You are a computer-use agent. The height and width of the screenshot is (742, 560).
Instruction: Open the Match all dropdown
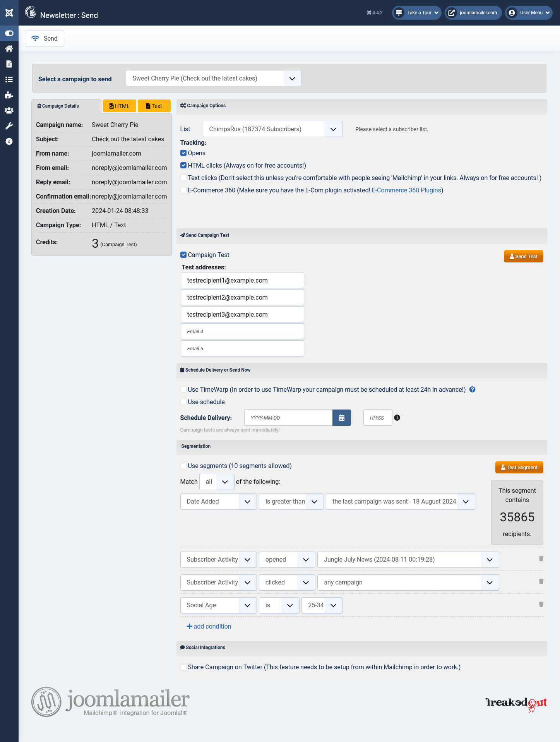click(x=217, y=482)
